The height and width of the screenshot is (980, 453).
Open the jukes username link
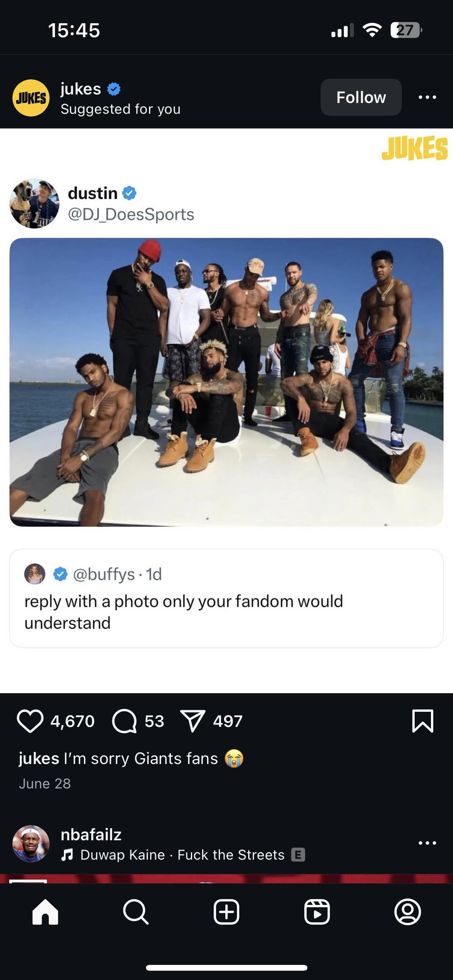[x=81, y=89]
